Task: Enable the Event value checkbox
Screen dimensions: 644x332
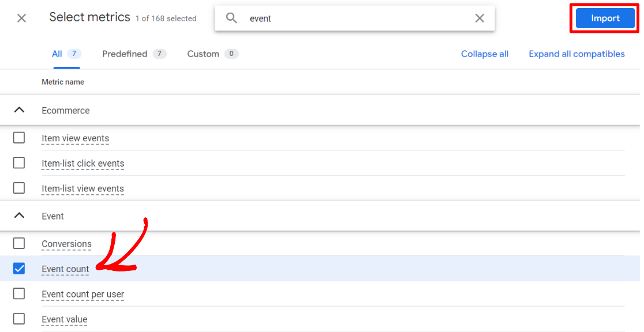Action: tap(19, 319)
